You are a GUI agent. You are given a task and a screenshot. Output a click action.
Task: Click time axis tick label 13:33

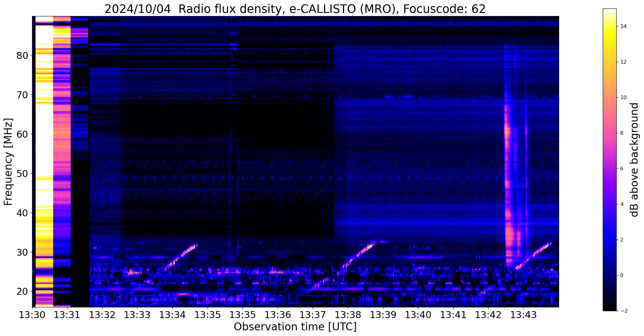coord(137,315)
